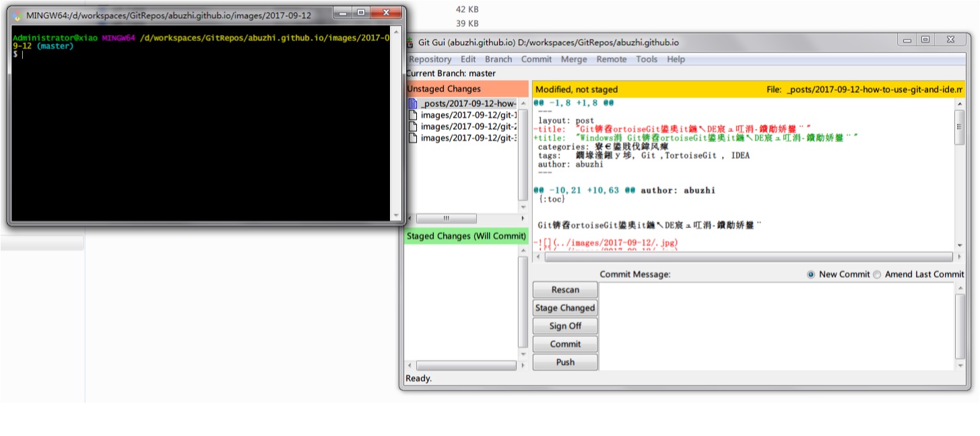Click the modified file icon for _posts entry

(413, 104)
